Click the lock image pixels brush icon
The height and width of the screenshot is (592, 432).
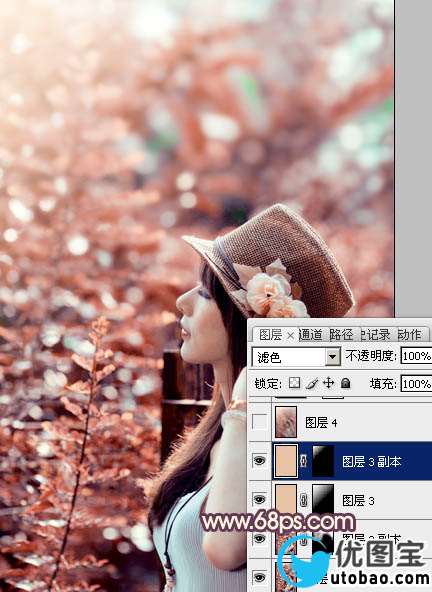[312, 384]
